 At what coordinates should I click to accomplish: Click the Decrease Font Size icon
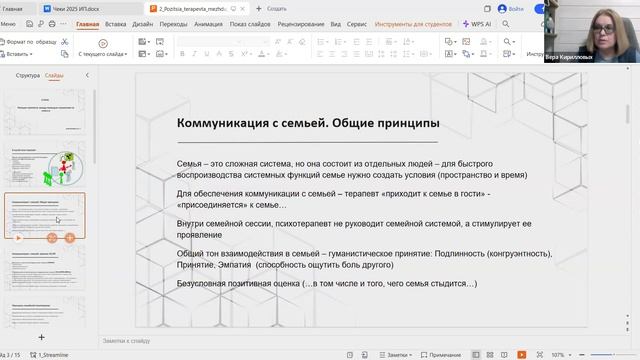click(x=290, y=42)
